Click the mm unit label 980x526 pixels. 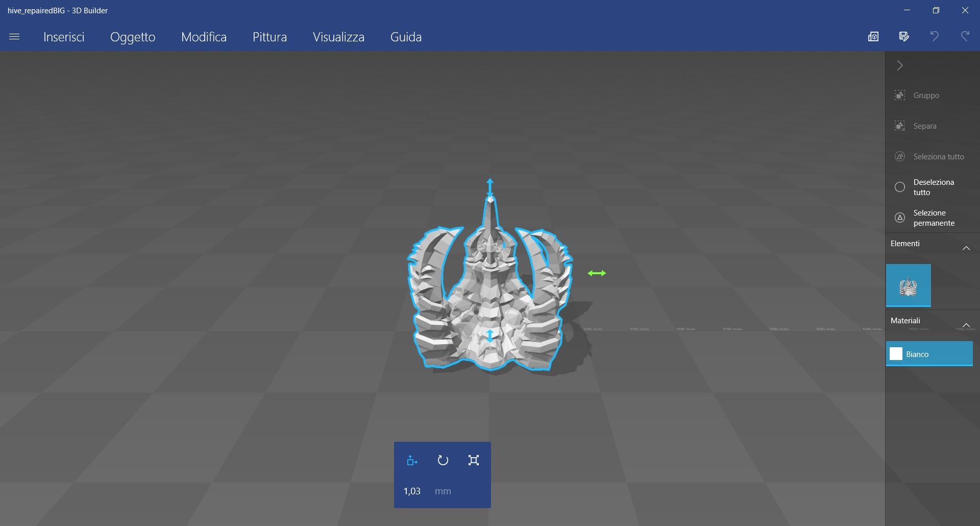[x=443, y=491]
